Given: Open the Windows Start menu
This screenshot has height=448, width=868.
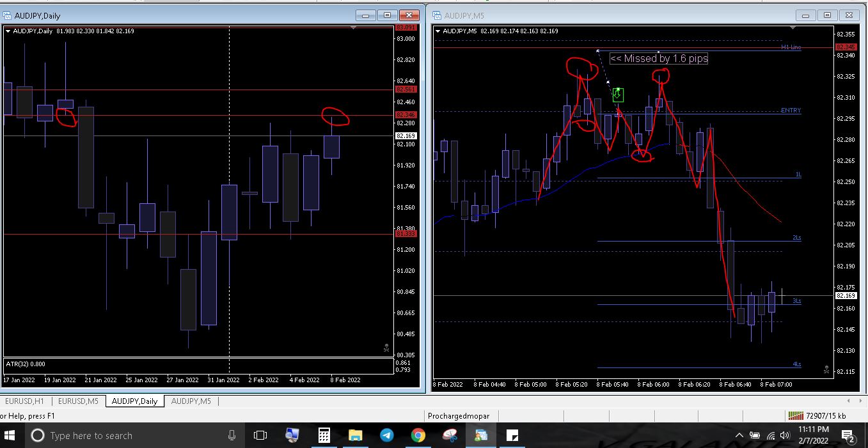Looking at the screenshot, I should (10, 436).
